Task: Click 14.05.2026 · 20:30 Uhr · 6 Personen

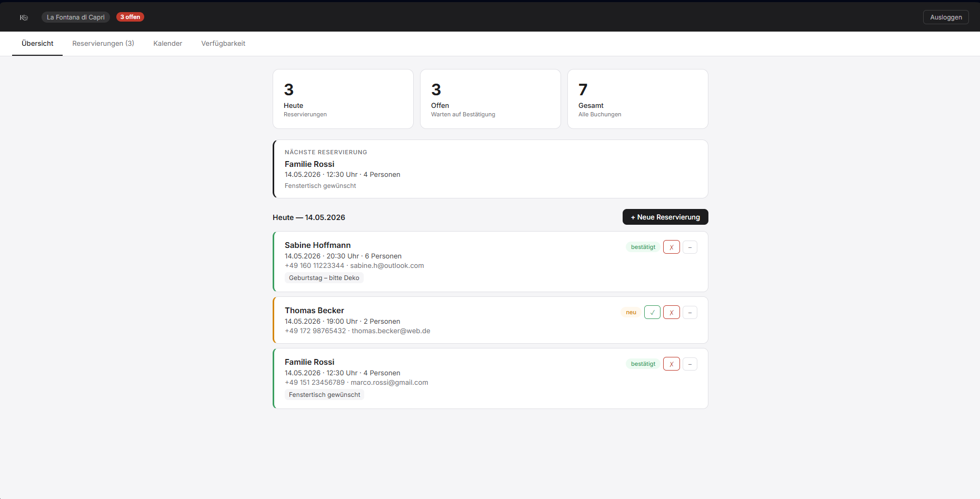Action: [x=343, y=256]
